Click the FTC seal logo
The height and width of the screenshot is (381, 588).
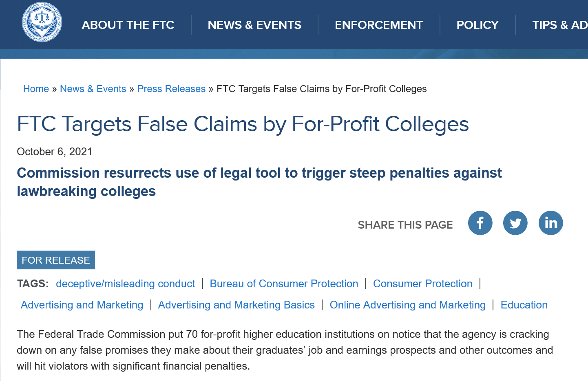(42, 22)
